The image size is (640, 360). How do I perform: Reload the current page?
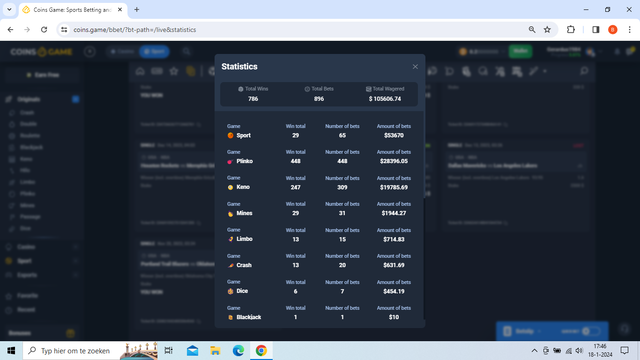tap(44, 29)
